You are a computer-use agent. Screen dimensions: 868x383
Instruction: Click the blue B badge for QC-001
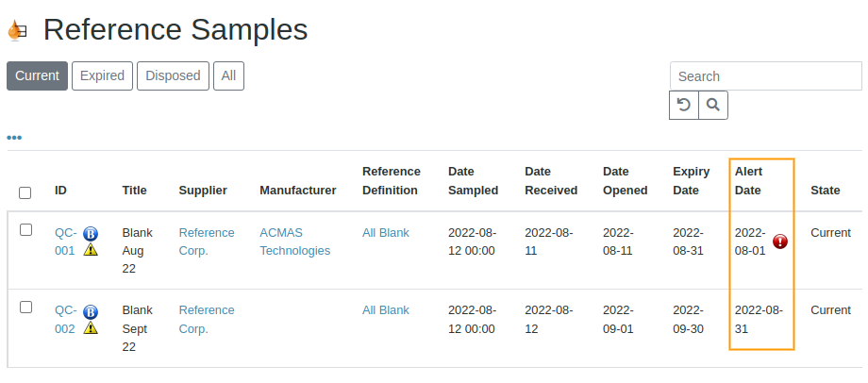[x=91, y=234]
